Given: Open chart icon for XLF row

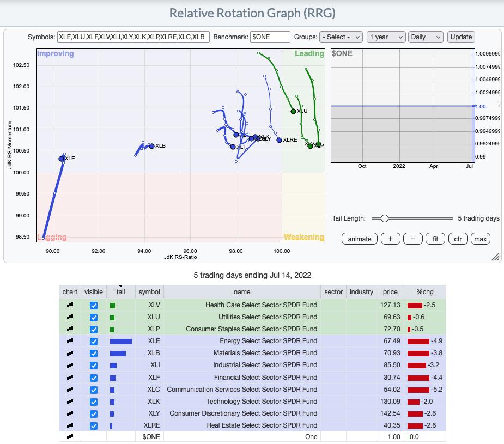Looking at the screenshot, I should (x=70, y=378).
